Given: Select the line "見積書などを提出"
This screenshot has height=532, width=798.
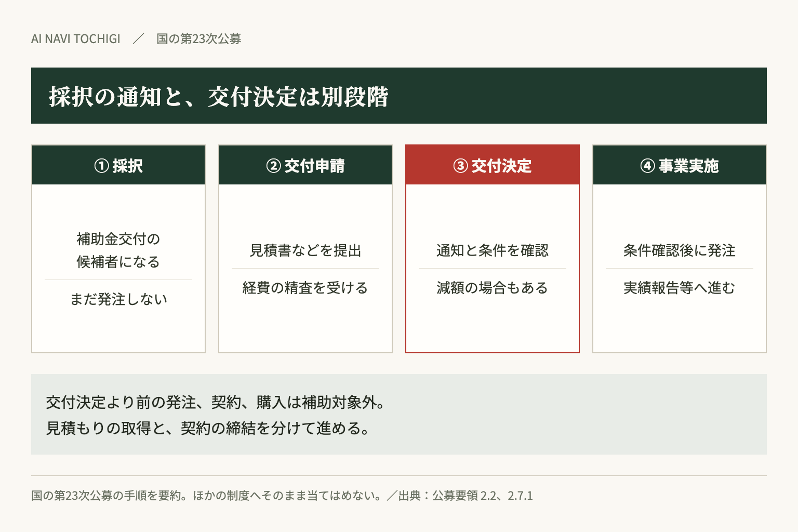Looking at the screenshot, I should click(305, 250).
